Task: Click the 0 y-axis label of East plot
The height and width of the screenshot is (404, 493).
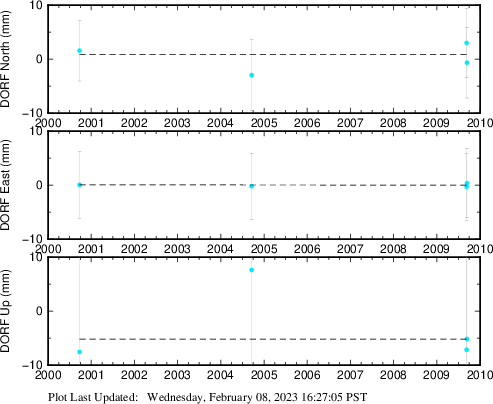Action: tap(40, 185)
